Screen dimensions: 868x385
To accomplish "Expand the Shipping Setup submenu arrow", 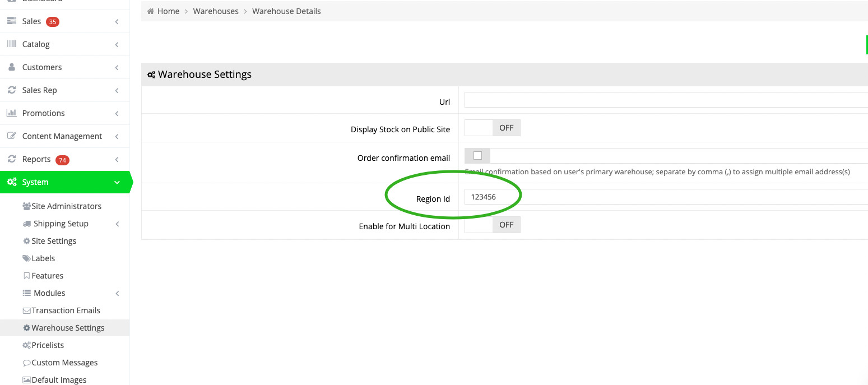I will click(117, 224).
